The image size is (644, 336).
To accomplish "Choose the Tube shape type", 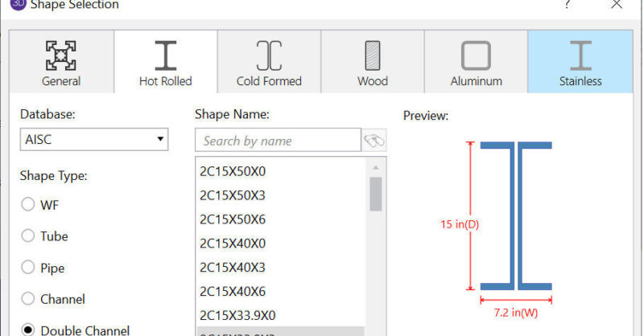I will pyautogui.click(x=28, y=236).
